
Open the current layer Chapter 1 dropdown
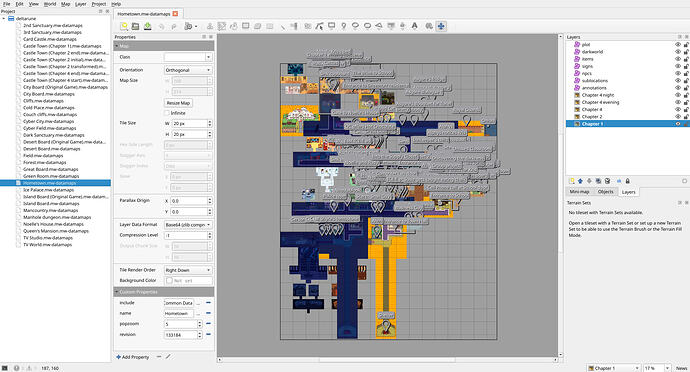pyautogui.click(x=613, y=368)
